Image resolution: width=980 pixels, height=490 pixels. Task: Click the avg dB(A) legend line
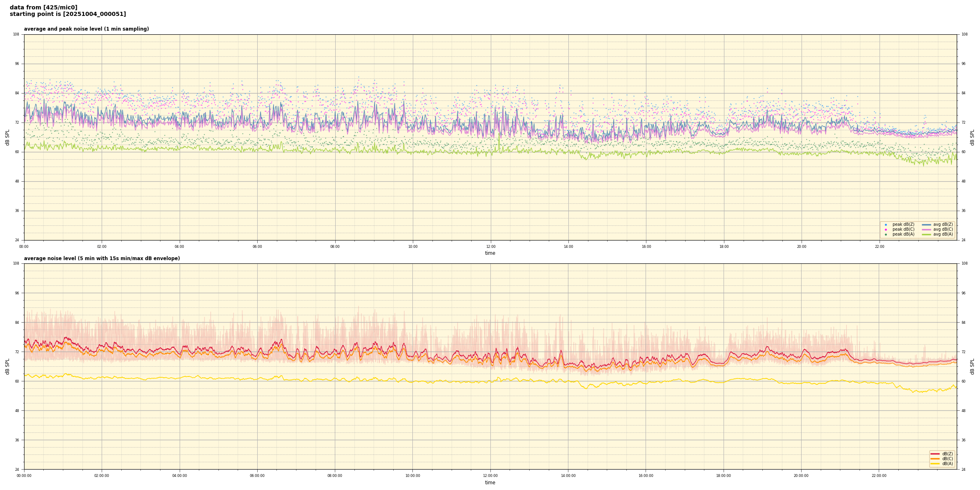point(927,234)
